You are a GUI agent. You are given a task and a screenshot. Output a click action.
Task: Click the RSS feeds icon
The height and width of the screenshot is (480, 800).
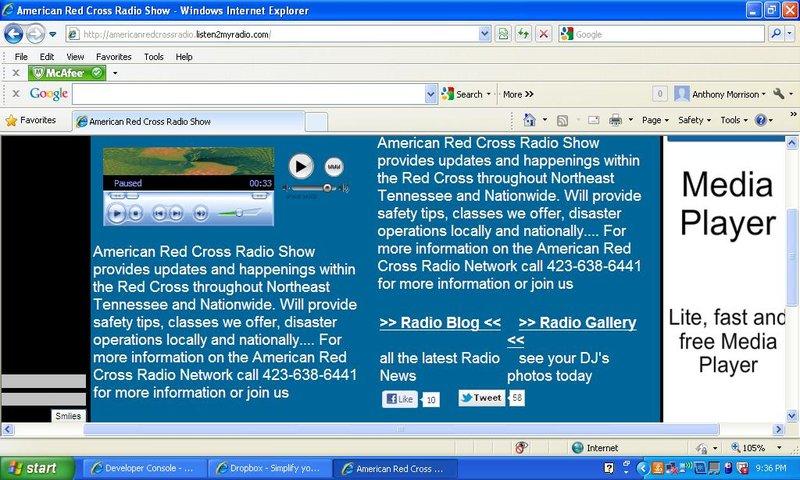click(x=562, y=120)
